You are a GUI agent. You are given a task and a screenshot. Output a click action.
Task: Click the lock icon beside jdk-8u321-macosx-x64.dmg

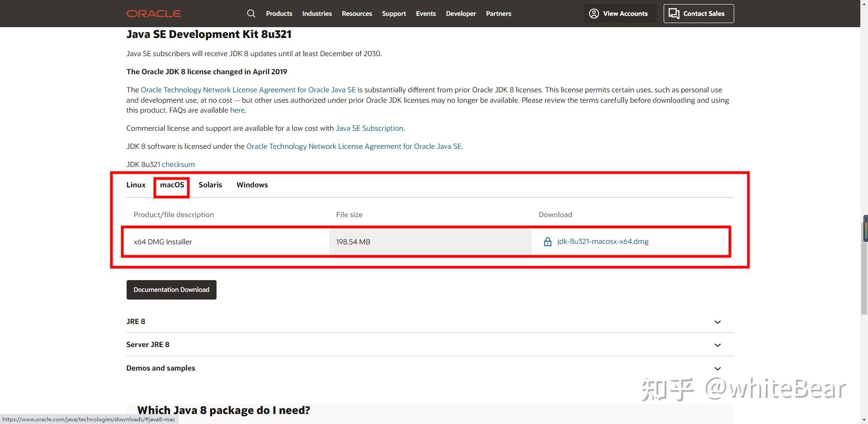click(547, 242)
